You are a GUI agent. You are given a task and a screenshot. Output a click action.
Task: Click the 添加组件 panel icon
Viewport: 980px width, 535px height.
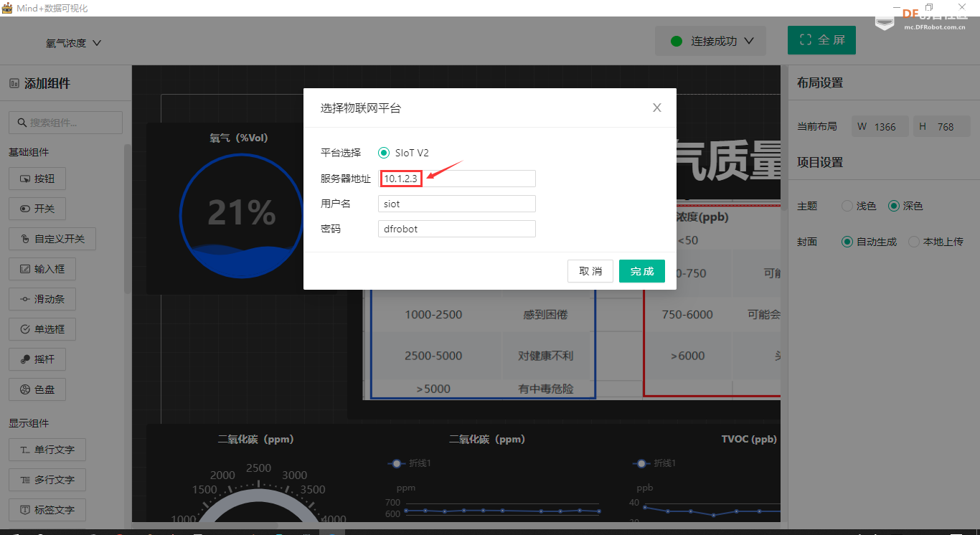(x=14, y=83)
